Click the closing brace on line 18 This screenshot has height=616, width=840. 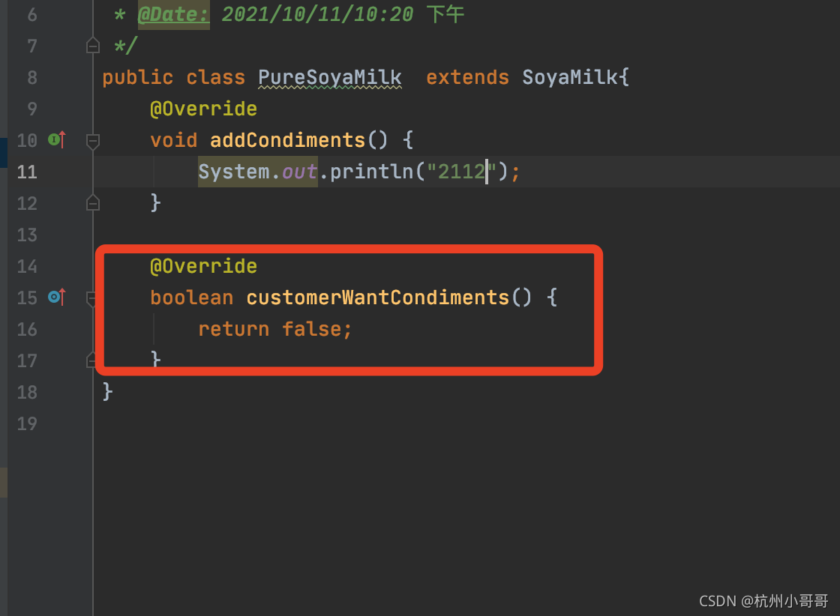pyautogui.click(x=107, y=392)
